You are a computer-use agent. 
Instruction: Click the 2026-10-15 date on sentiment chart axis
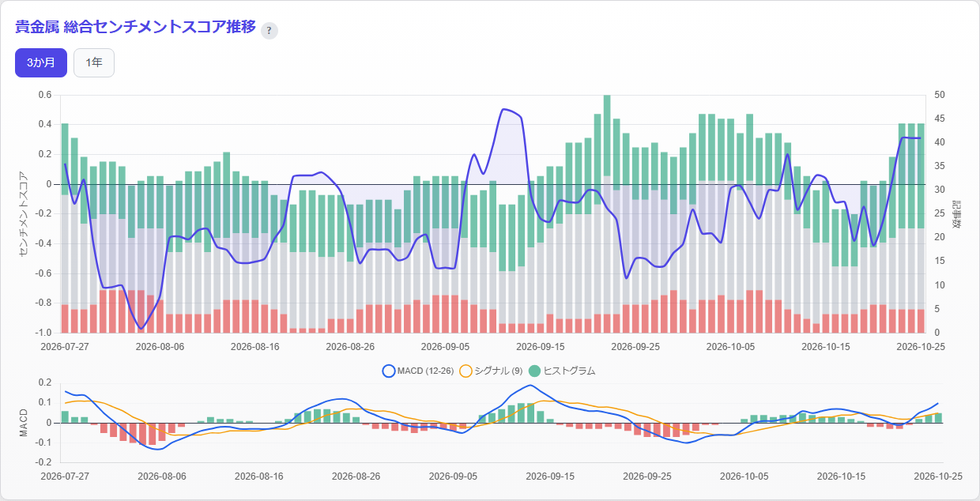tap(825, 346)
